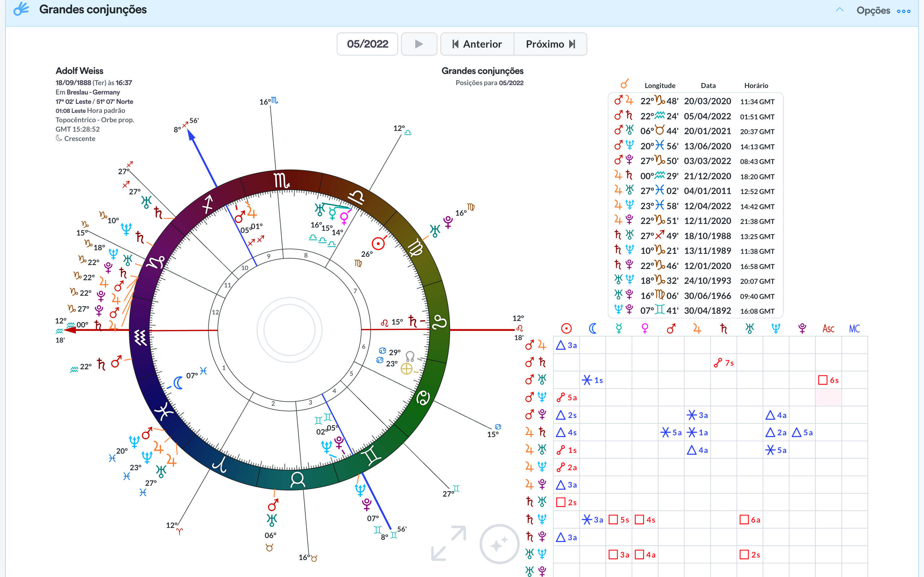This screenshot has width=924, height=577.
Task: Open the 05/2022 date field
Action: [367, 44]
